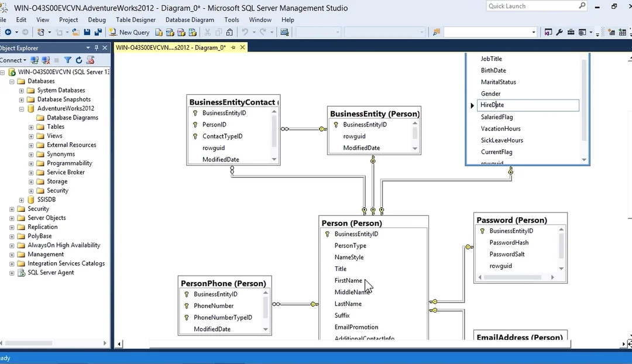
Task: Open Object Explorer window position dropdown arrow
Action: point(88,47)
